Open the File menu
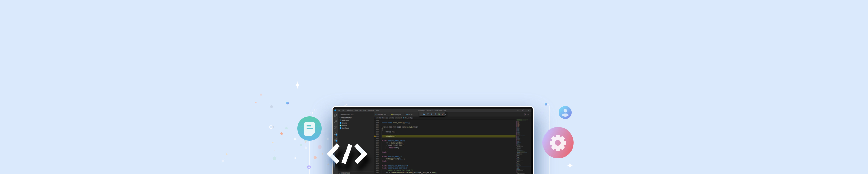 point(339,110)
